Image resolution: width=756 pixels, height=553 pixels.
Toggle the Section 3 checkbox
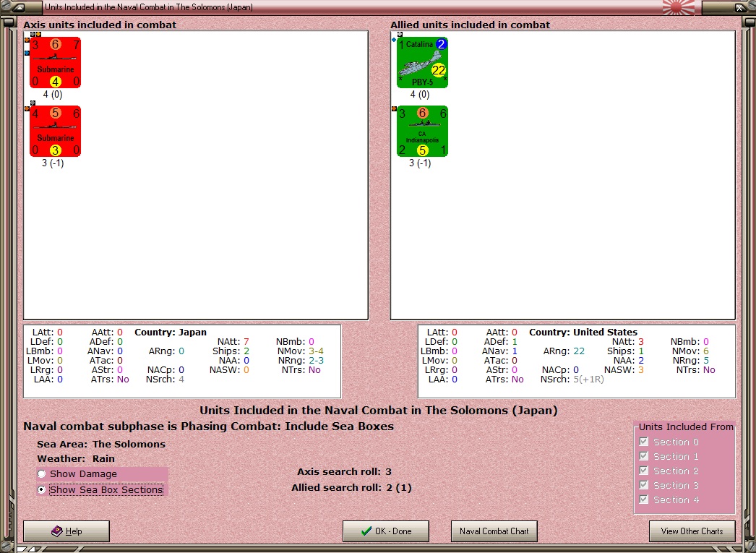644,485
